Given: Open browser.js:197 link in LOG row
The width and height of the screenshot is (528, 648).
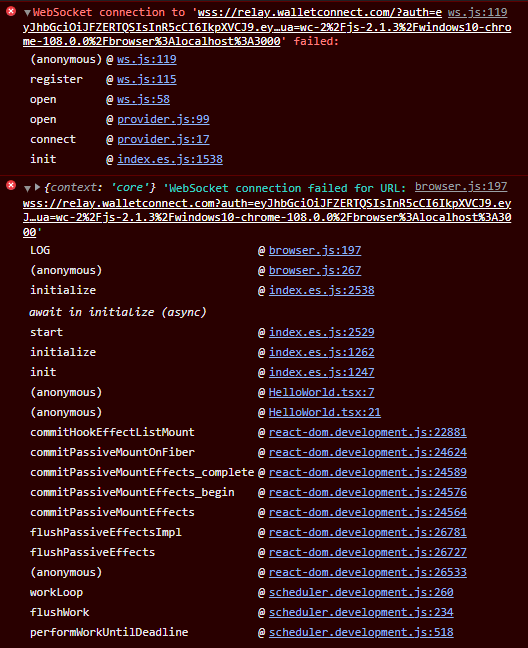Looking at the screenshot, I should [315, 250].
